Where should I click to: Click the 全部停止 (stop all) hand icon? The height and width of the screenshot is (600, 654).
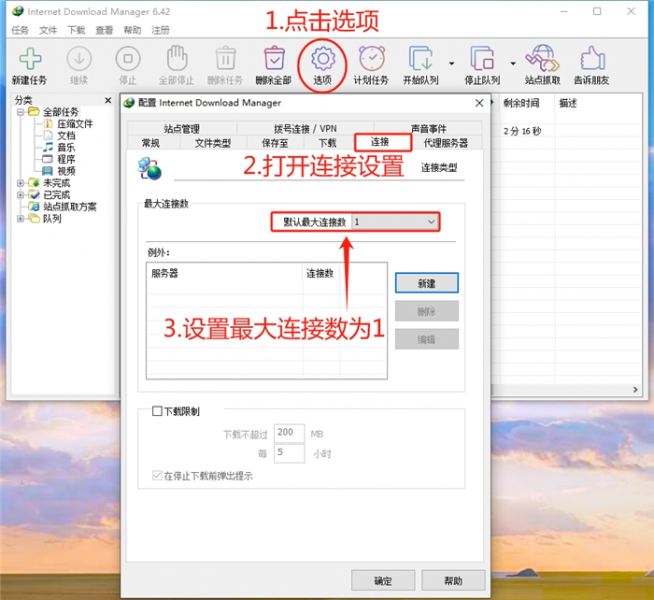click(177, 58)
